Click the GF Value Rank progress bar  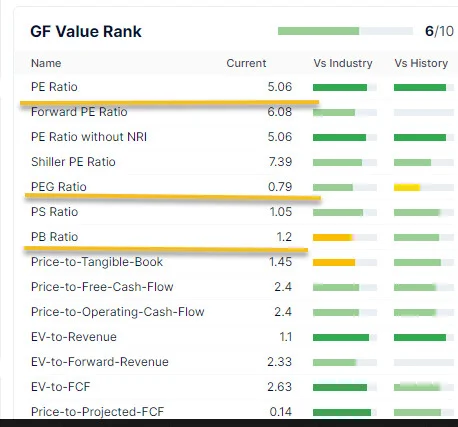click(x=345, y=31)
